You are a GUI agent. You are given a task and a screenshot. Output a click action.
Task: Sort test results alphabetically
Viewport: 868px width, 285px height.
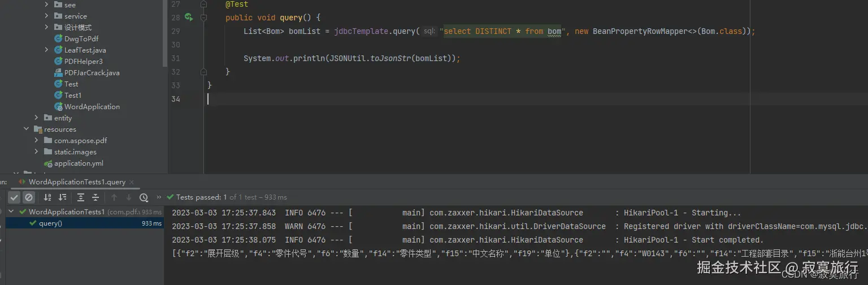(47, 197)
